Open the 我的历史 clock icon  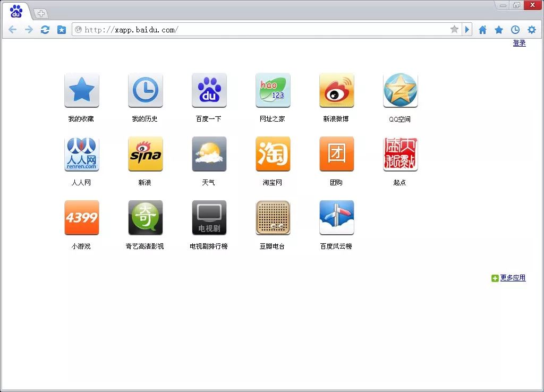coord(145,90)
